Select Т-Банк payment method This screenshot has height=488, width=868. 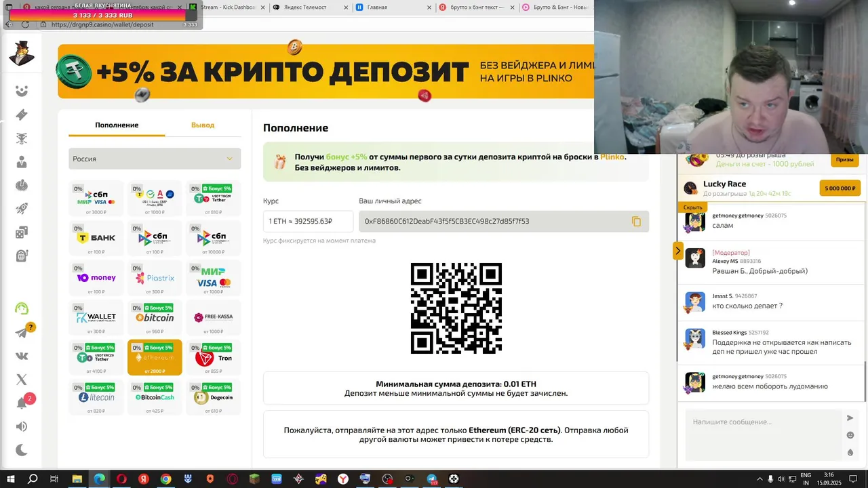tap(96, 239)
